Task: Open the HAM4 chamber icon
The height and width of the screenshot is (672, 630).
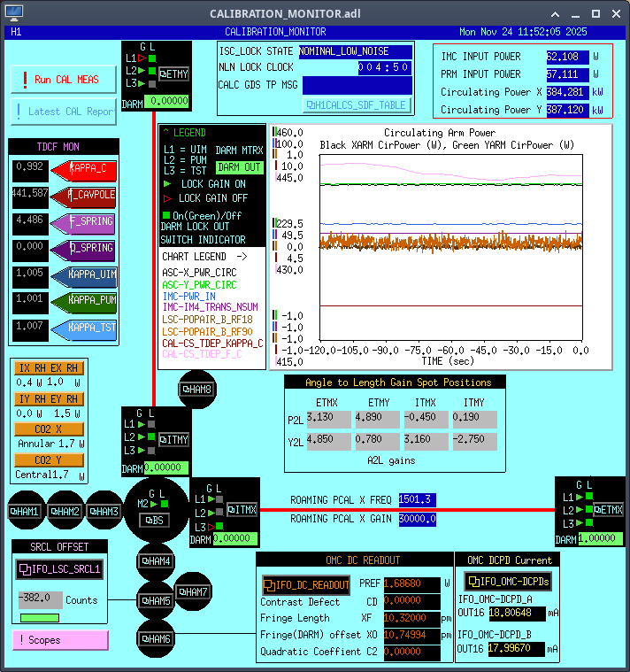Action: (156, 560)
